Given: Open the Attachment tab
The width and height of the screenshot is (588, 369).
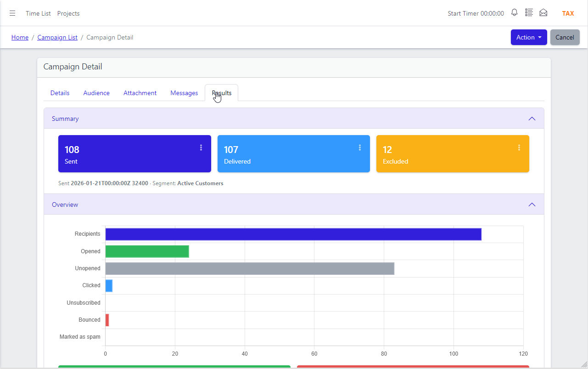Looking at the screenshot, I should 140,93.
